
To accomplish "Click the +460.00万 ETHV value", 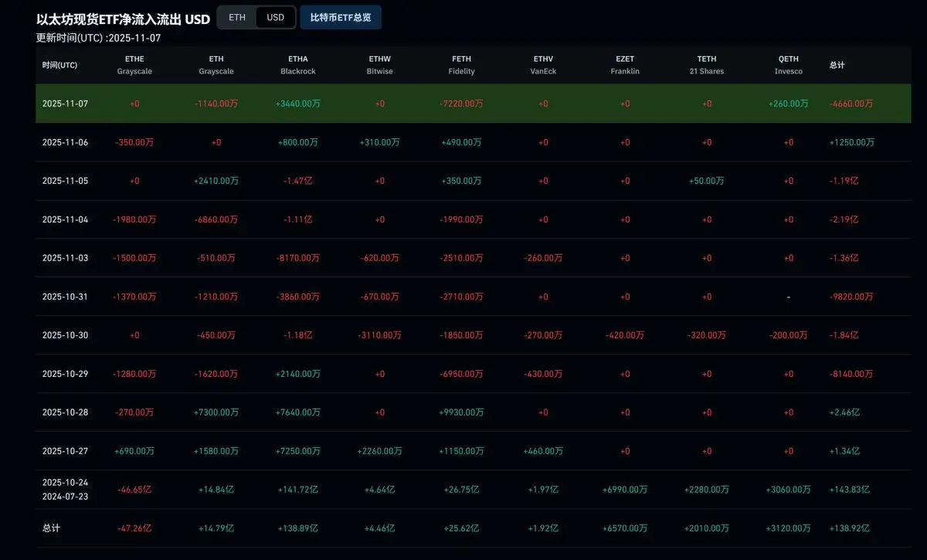I will pos(543,451).
